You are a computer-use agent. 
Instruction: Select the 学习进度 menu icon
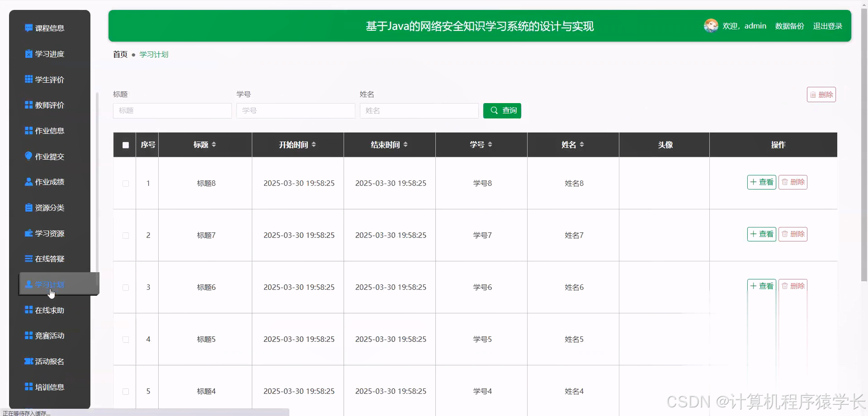point(28,53)
